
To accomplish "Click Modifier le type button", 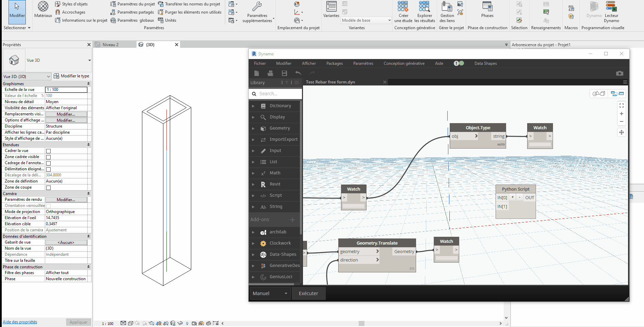I will click(71, 76).
